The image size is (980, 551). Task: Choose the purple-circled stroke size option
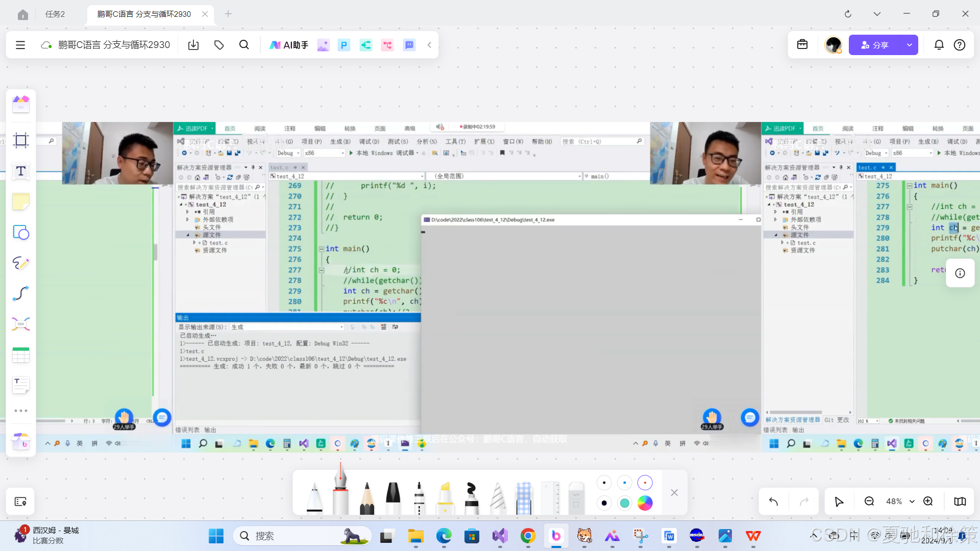click(x=645, y=483)
